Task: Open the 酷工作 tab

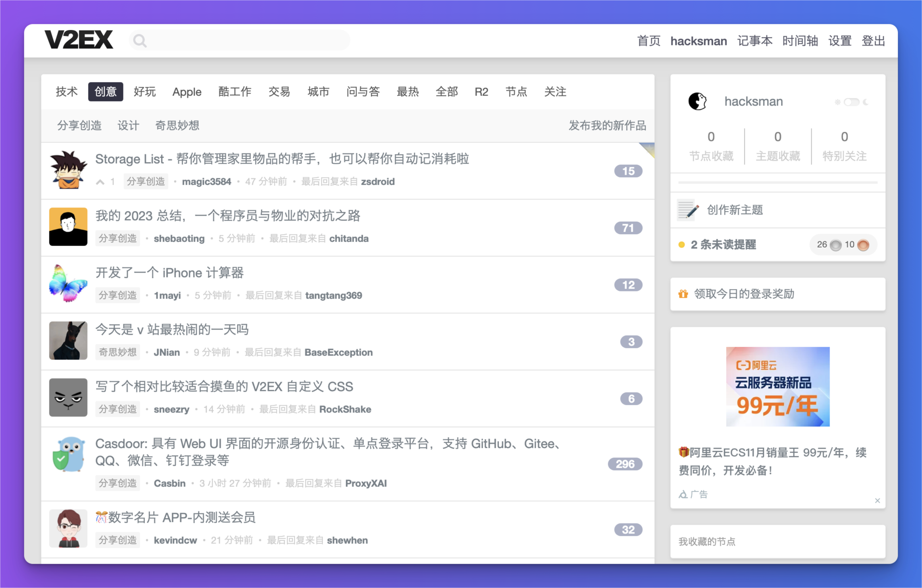Action: pyautogui.click(x=235, y=92)
